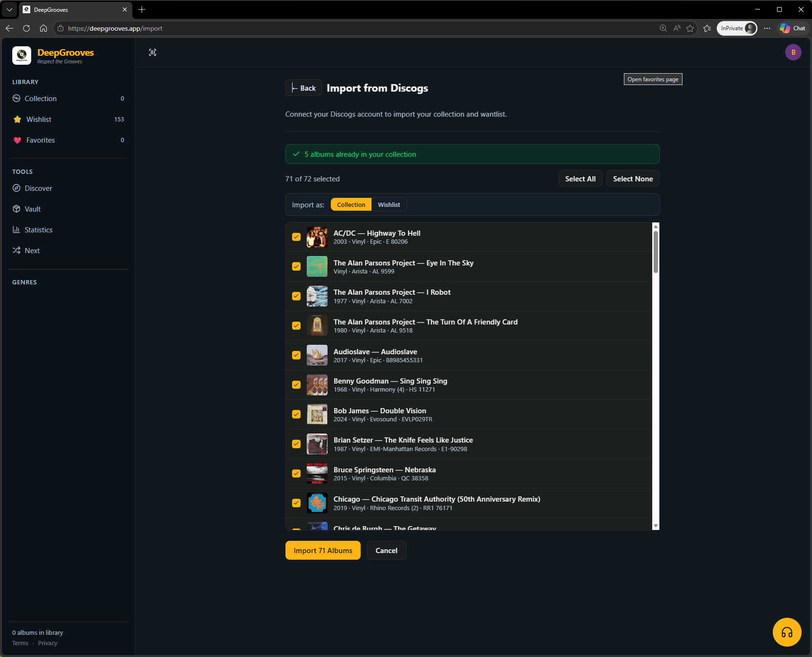Image resolution: width=812 pixels, height=657 pixels.
Task: Click Select None button
Action: (x=633, y=179)
